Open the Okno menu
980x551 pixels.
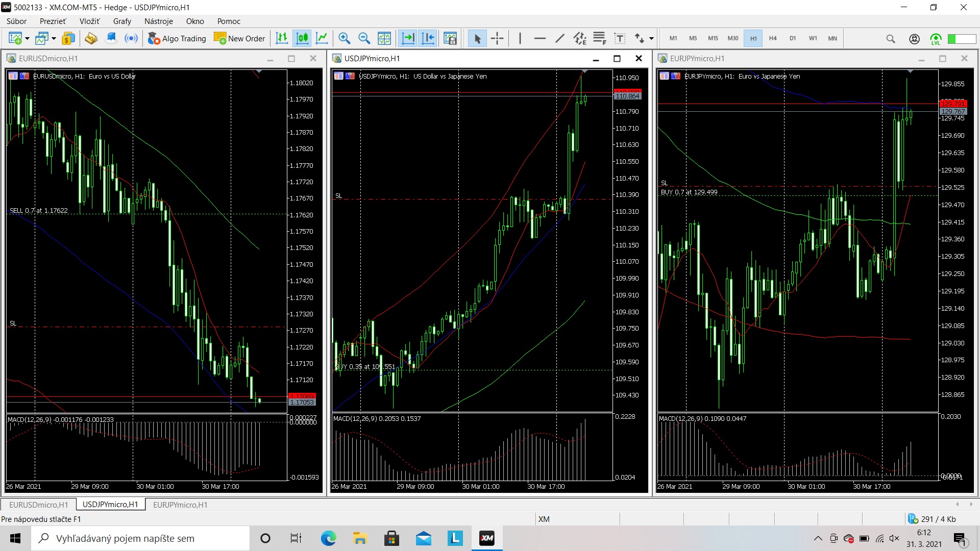[195, 21]
